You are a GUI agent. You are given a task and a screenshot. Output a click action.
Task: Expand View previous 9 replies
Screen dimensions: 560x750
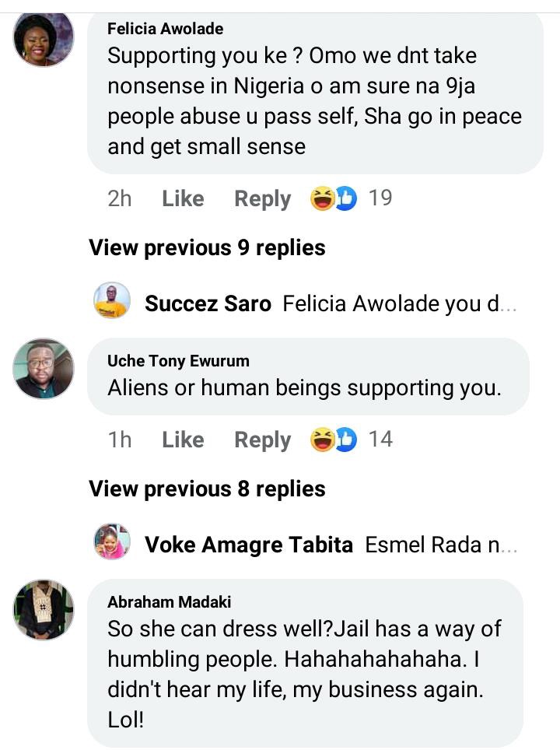click(x=207, y=247)
